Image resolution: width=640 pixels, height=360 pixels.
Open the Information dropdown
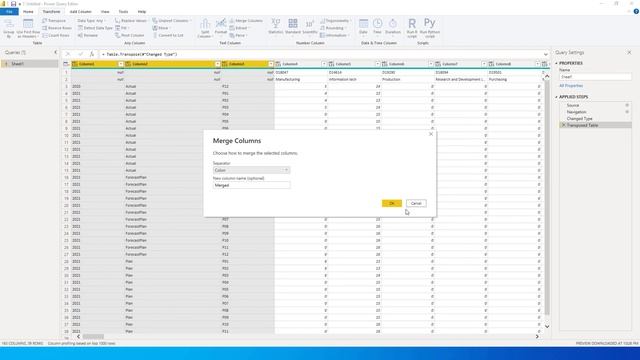coord(334,35)
